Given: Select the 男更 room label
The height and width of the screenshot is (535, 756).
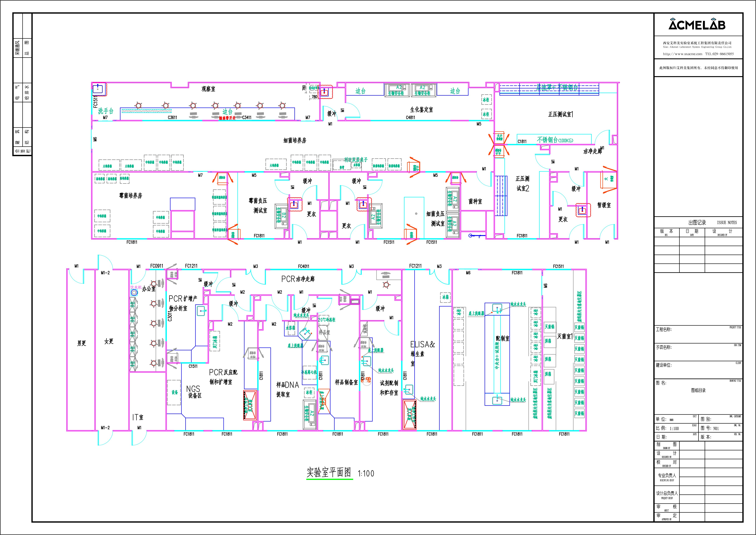Looking at the screenshot, I should pos(82,343).
